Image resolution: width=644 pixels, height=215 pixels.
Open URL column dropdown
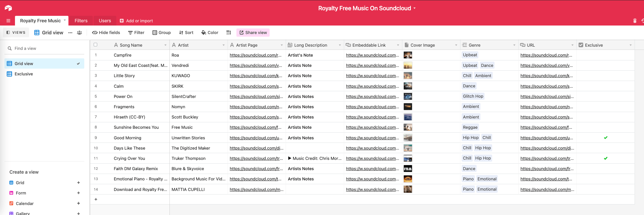[x=572, y=45]
